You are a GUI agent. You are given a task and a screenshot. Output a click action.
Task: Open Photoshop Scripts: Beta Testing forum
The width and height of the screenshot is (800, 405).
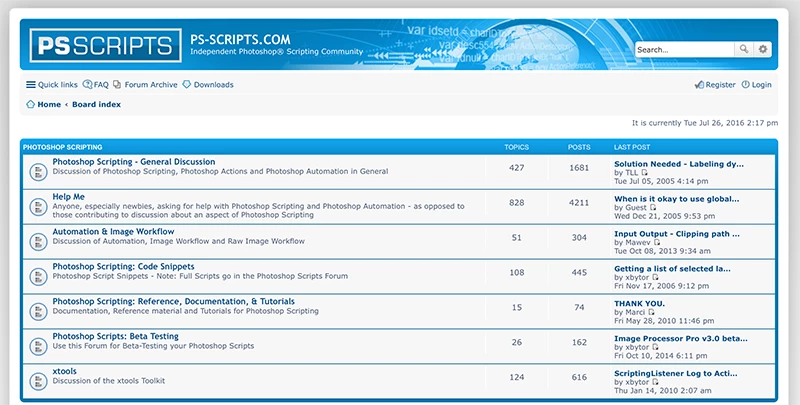pyautogui.click(x=115, y=337)
